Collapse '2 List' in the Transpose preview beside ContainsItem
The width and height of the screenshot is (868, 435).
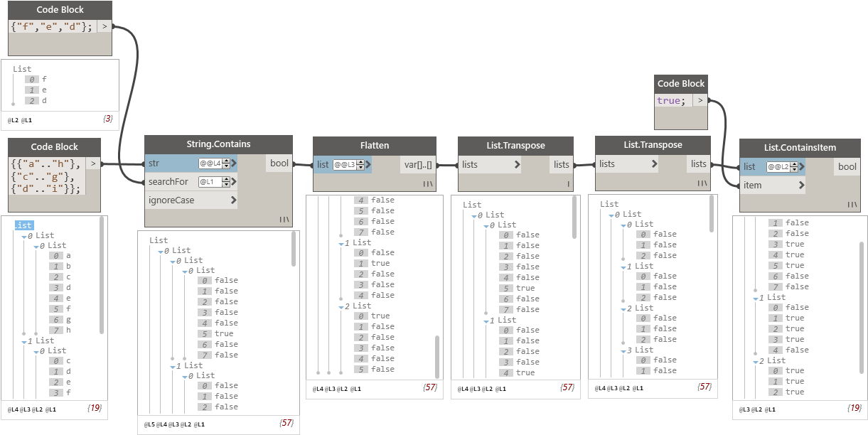pos(622,308)
